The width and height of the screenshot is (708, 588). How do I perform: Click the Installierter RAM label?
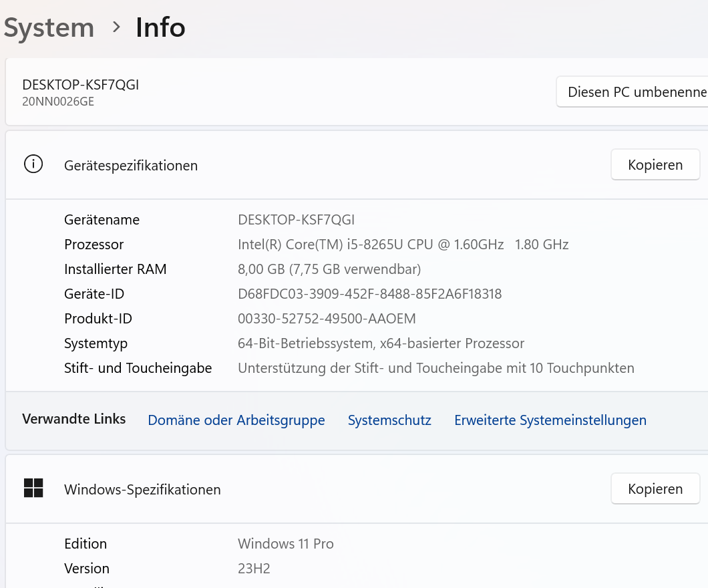click(115, 269)
